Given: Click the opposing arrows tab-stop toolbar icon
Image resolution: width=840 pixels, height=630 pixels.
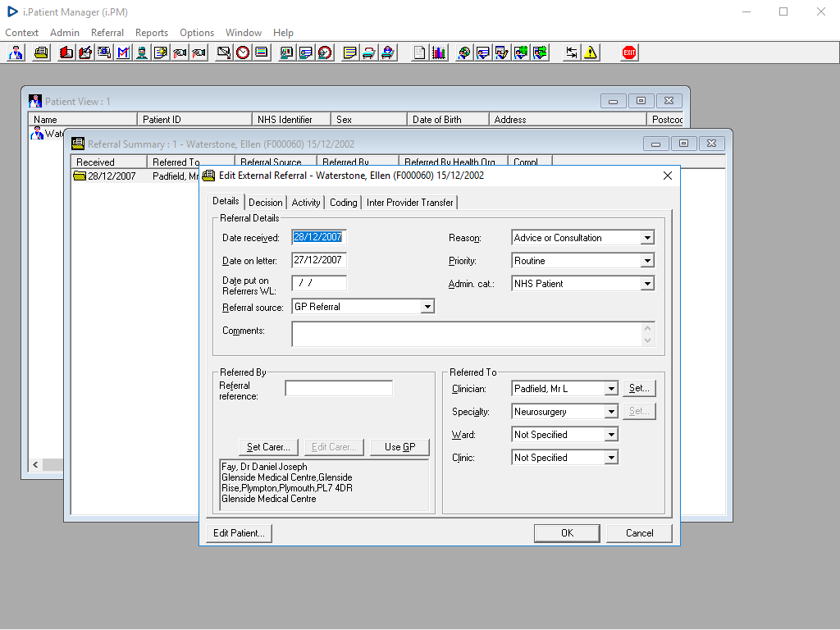Looking at the screenshot, I should click(572, 52).
